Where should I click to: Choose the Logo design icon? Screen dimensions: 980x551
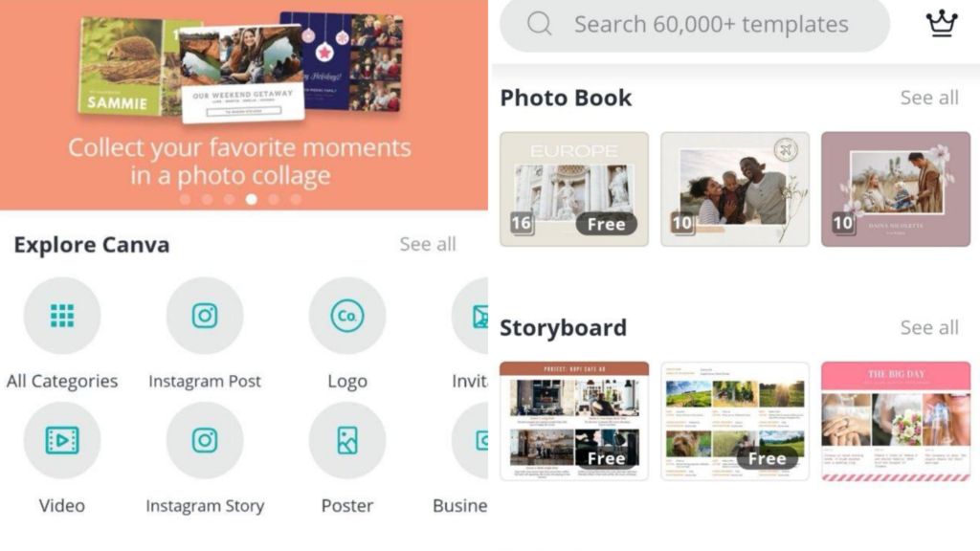[x=346, y=316]
